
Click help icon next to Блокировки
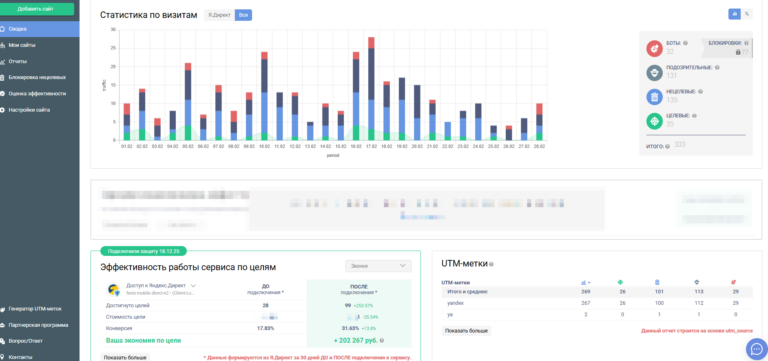[x=746, y=43]
